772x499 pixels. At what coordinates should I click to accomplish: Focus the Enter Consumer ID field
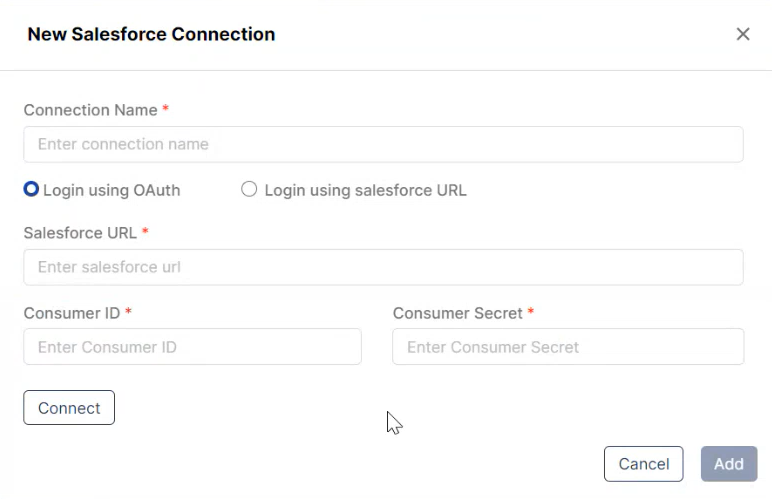(x=192, y=347)
